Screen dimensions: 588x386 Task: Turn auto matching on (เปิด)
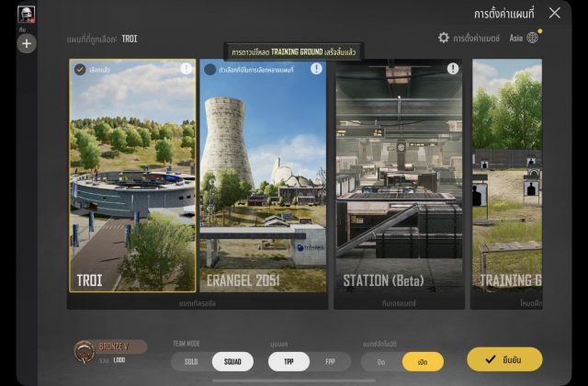point(423,361)
